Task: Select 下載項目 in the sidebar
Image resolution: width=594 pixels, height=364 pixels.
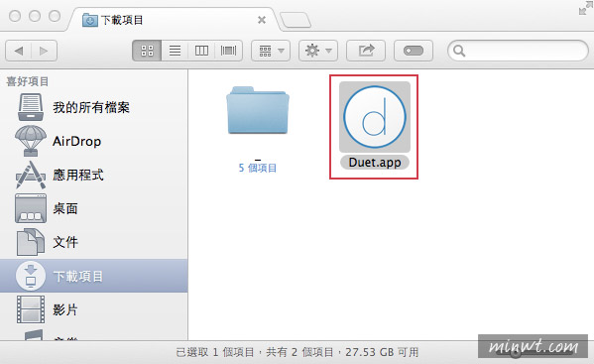Action: click(x=93, y=276)
